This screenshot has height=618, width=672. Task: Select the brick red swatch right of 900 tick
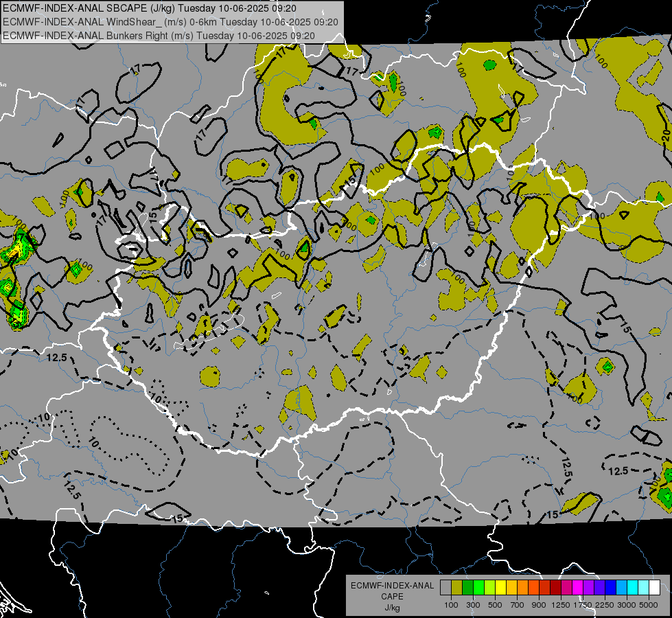(545, 587)
